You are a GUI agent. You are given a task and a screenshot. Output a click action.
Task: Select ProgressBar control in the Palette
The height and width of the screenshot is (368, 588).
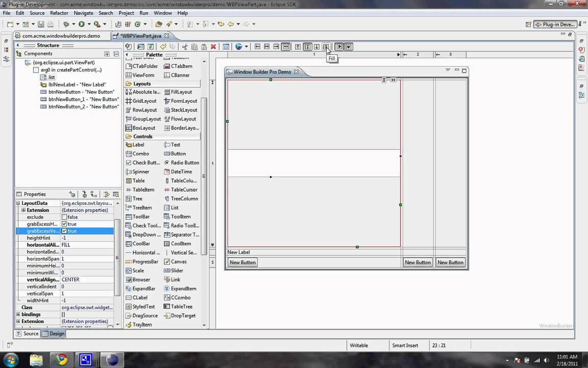click(x=142, y=262)
